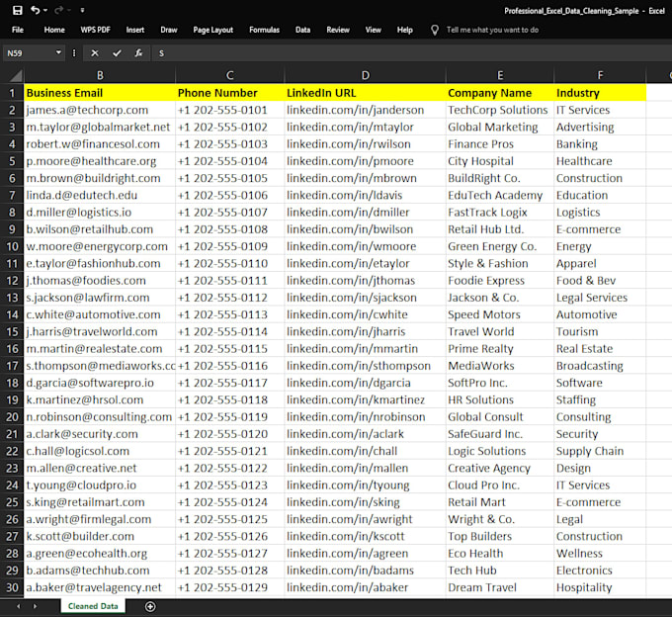
Task: Click inside the formula bar text area
Action: tap(411, 53)
